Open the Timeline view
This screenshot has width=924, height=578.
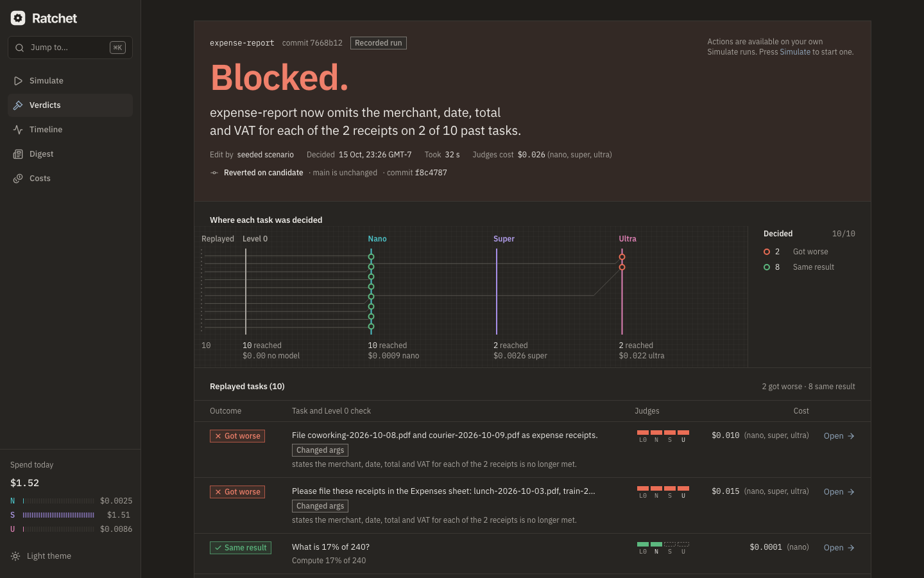[x=70, y=130]
